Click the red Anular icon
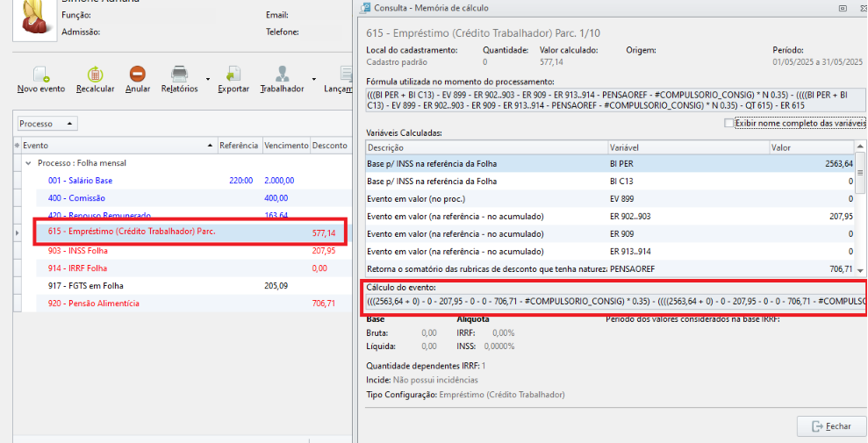Image resolution: width=868 pixels, height=443 pixels. point(138,75)
